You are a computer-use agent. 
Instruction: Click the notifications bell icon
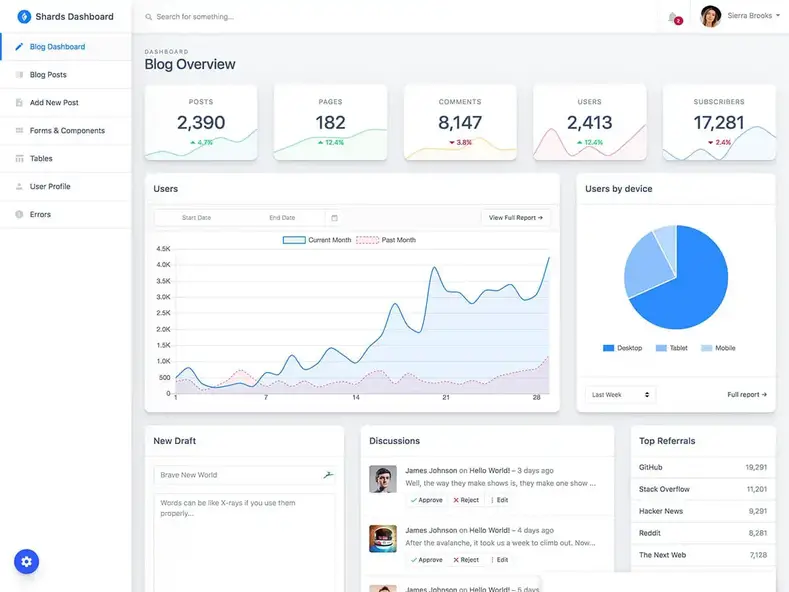[672, 16]
